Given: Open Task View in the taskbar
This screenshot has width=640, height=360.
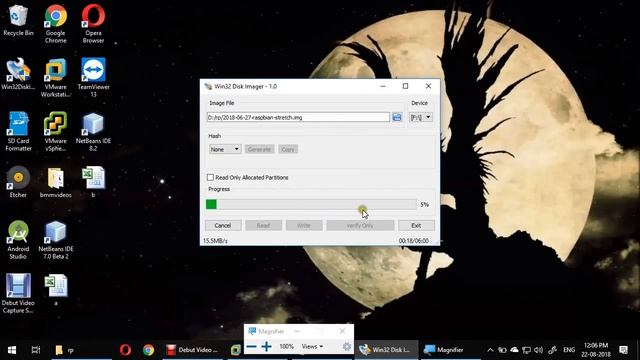Looking at the screenshot, I should (x=36, y=350).
